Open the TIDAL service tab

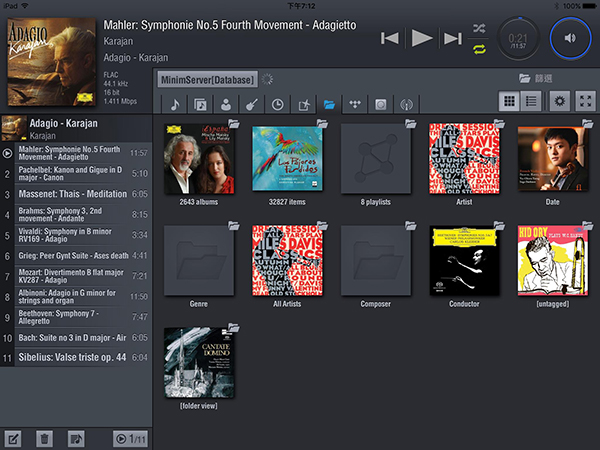tap(355, 104)
